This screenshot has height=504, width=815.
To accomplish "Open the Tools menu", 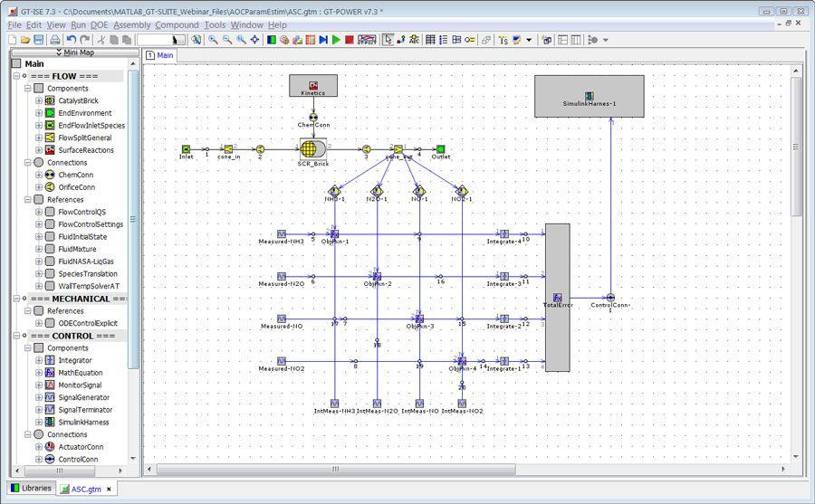I will pos(215,25).
